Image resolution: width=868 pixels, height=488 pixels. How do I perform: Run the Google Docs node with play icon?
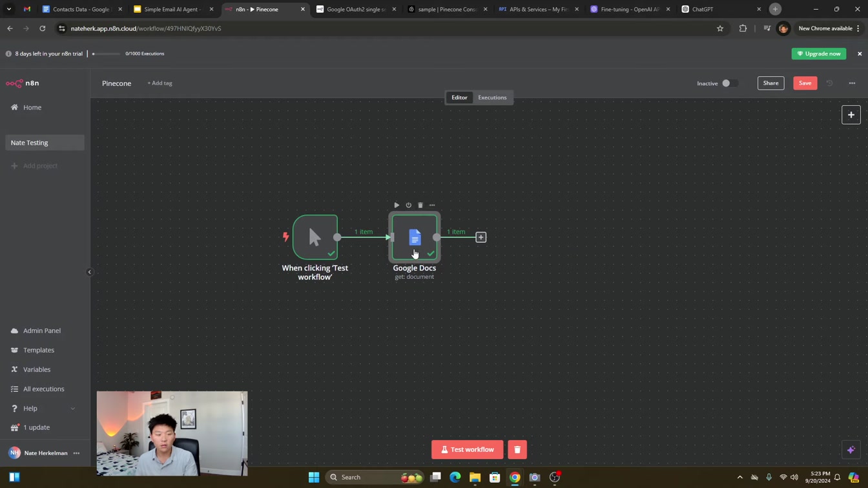pos(397,205)
